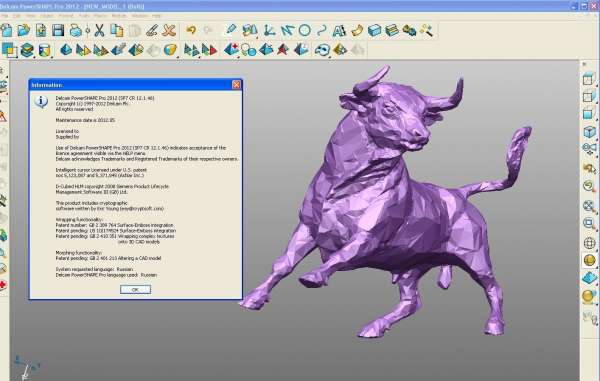
Task: Activate the Workplane axis tool
Action: [269, 30]
